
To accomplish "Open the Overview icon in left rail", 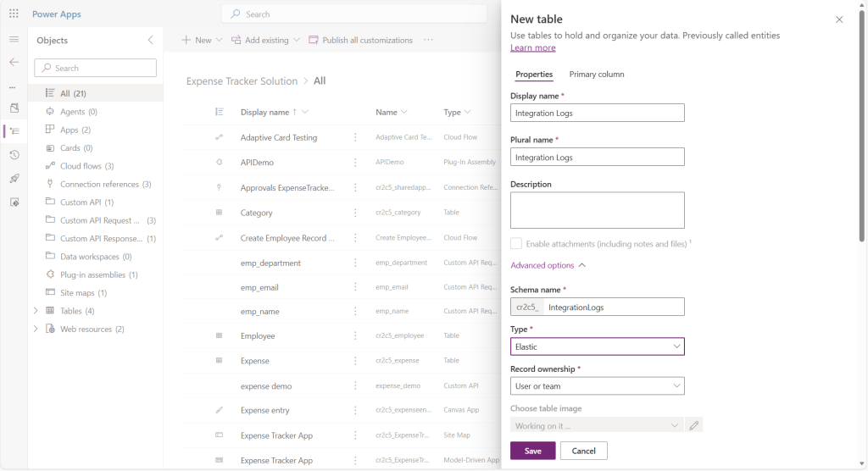I will point(14,108).
